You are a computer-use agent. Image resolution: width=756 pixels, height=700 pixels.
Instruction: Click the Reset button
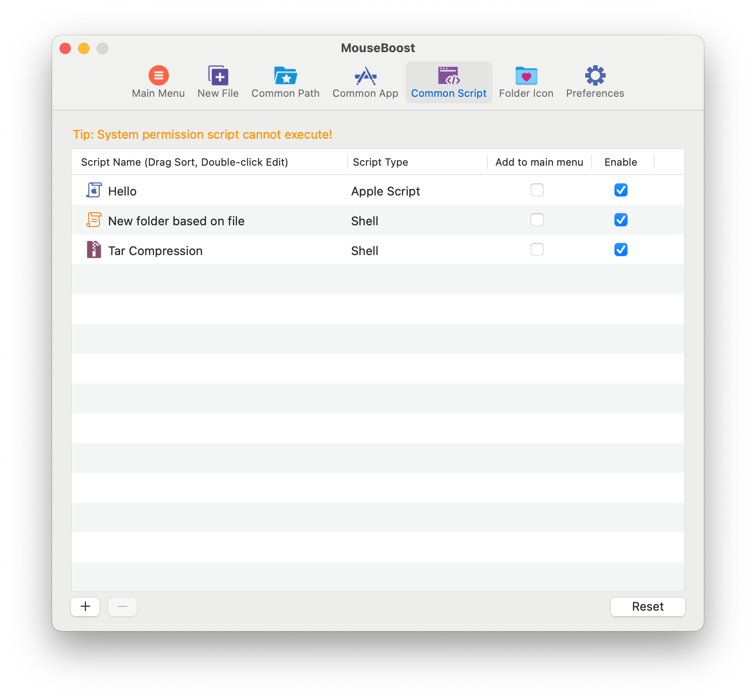(x=648, y=606)
